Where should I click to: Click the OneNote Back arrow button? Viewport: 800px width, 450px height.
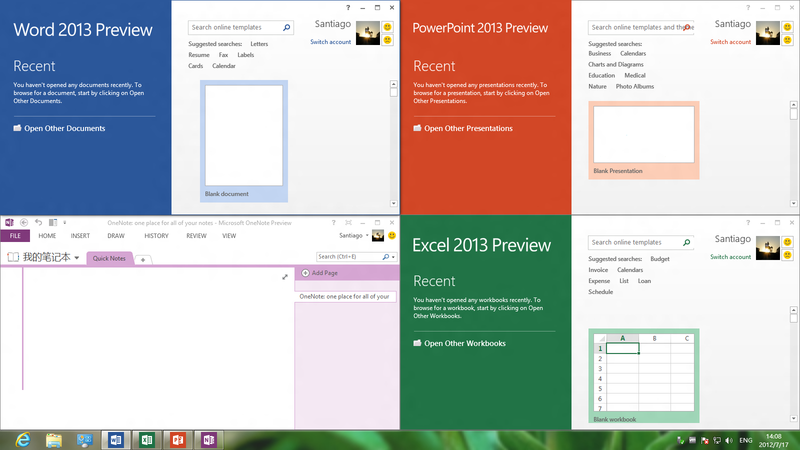pyautogui.click(x=24, y=222)
